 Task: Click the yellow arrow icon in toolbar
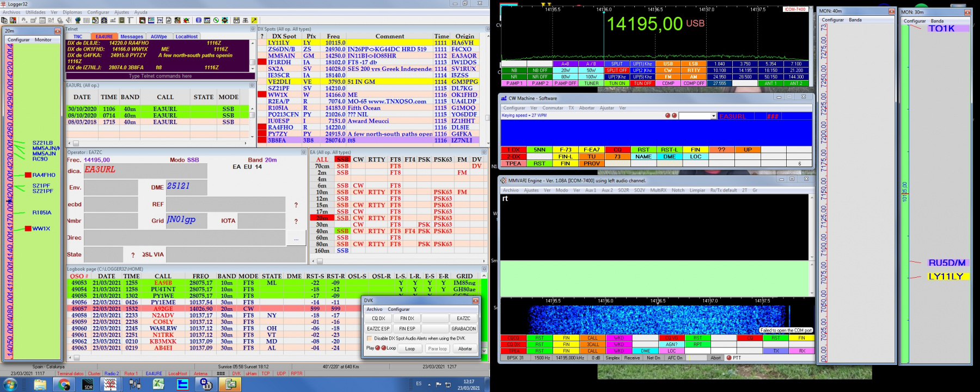pyautogui.click(x=254, y=20)
